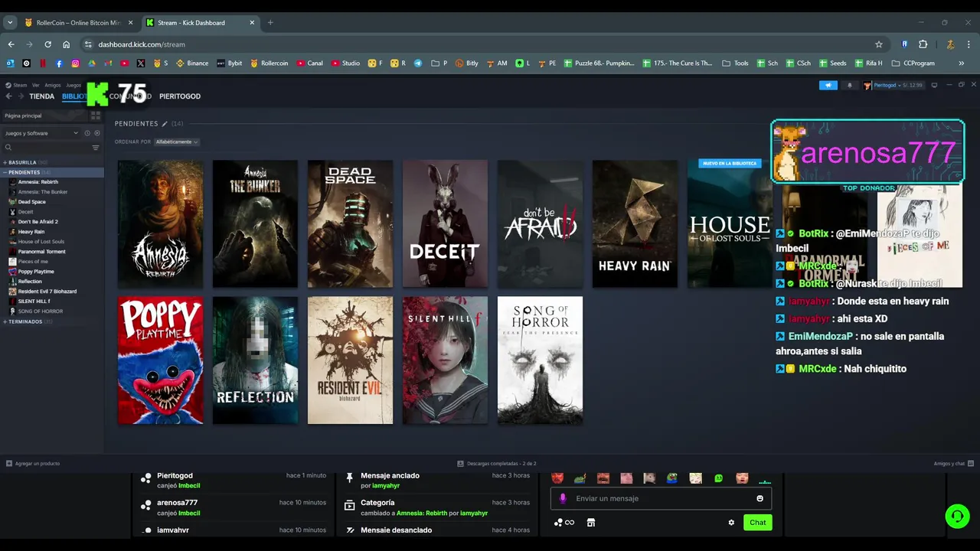
Task: Click the microphone icon in the chat box
Action: click(563, 498)
